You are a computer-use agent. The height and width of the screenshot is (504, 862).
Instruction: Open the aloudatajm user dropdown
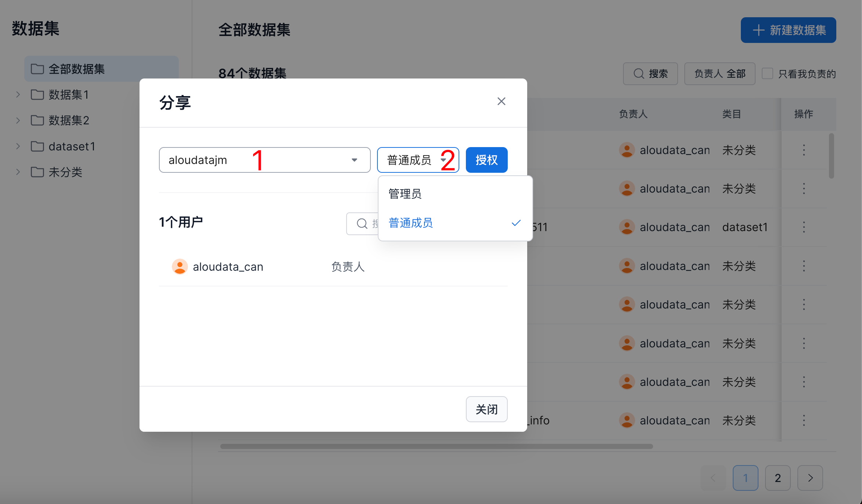coord(264,160)
